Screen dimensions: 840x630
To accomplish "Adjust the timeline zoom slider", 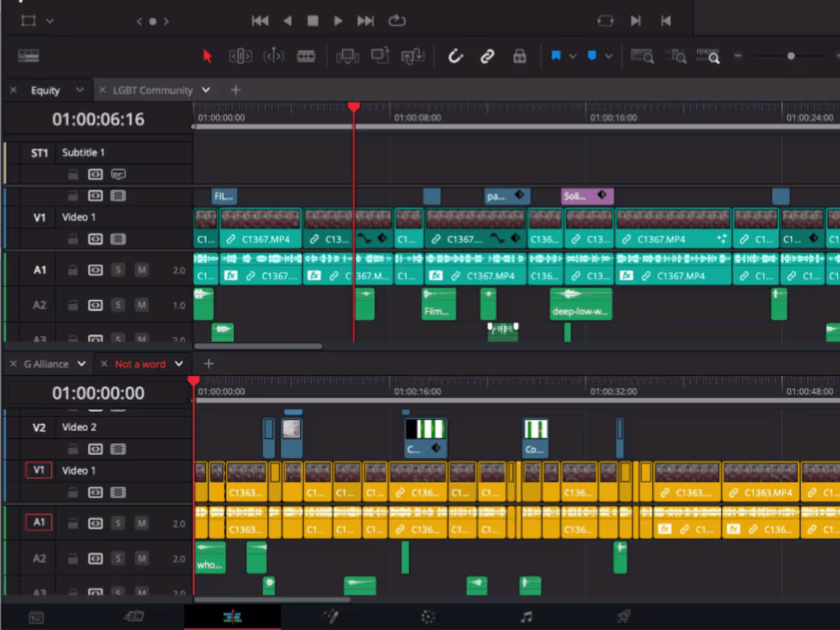I will (x=790, y=56).
